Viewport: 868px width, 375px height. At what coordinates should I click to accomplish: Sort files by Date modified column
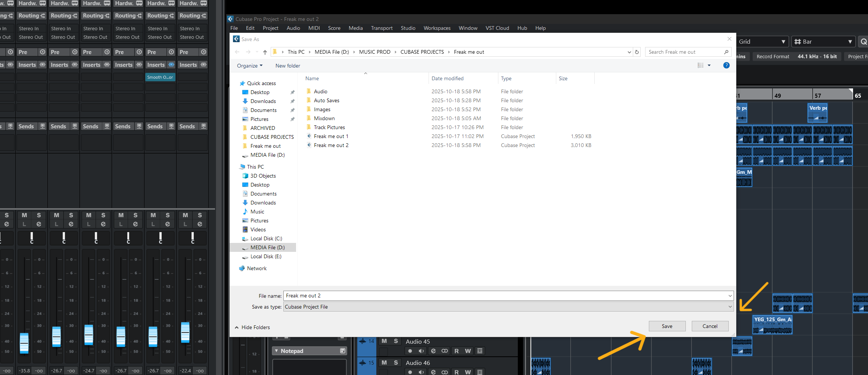448,78
